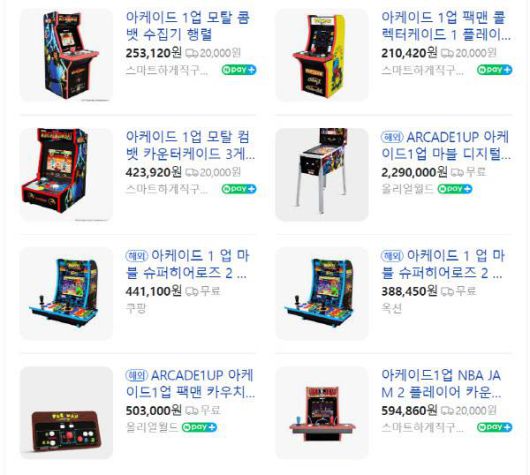Open NBA JAM countercade product image
Screen dimensions: 530x475
[x=322, y=413]
